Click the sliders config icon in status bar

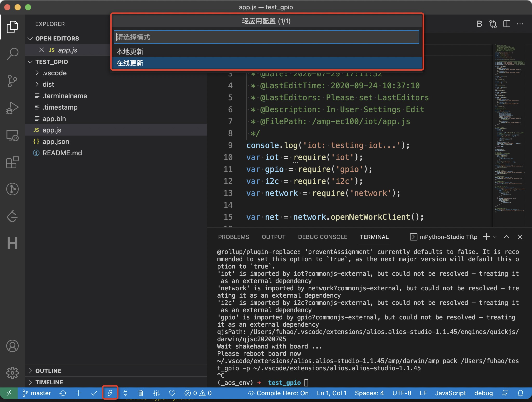[156, 393]
